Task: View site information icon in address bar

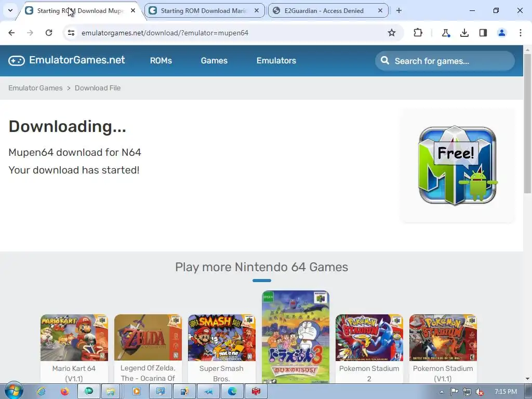Action: pos(71,33)
